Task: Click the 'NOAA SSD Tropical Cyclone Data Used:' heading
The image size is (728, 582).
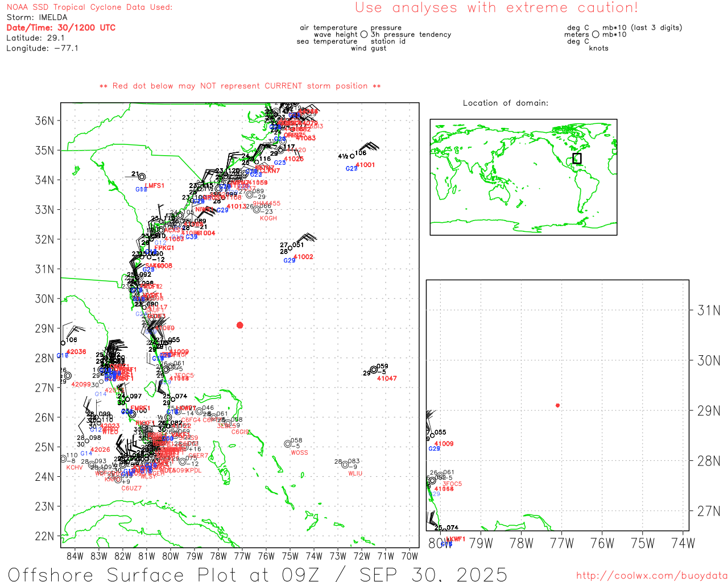Action: click(x=89, y=7)
